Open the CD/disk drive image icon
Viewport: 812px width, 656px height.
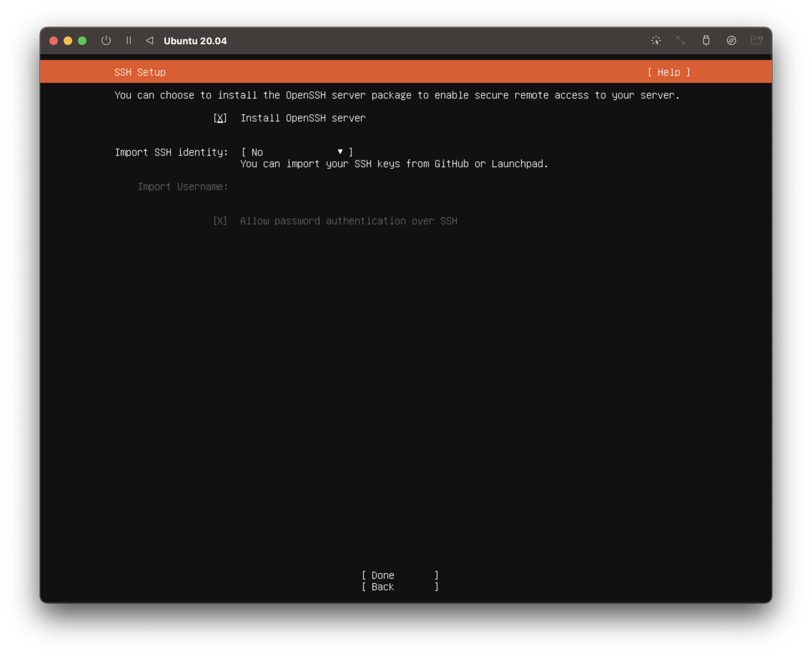[x=731, y=40]
